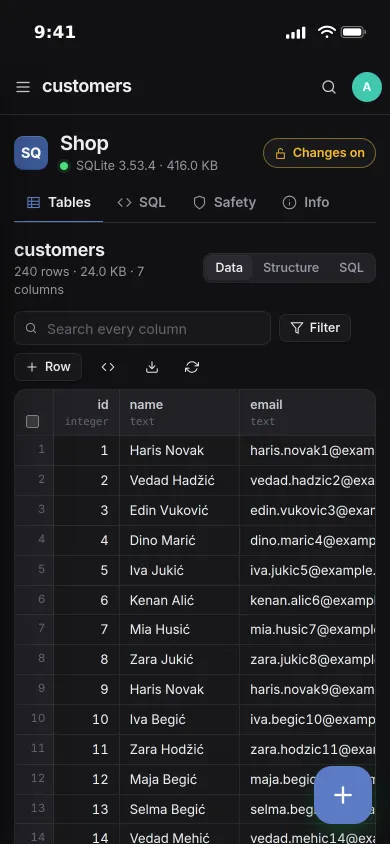390x844 pixels.
Task: Switch to the Tables tab
Action: click(x=59, y=202)
